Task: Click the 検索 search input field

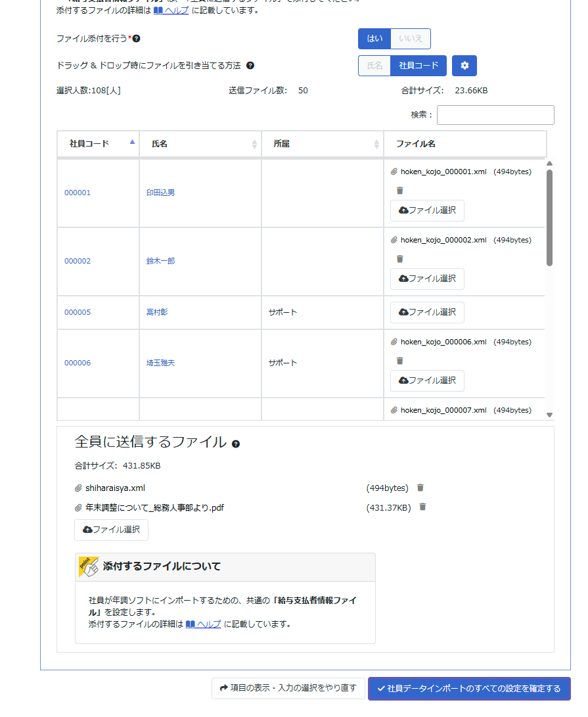Action: (x=495, y=115)
